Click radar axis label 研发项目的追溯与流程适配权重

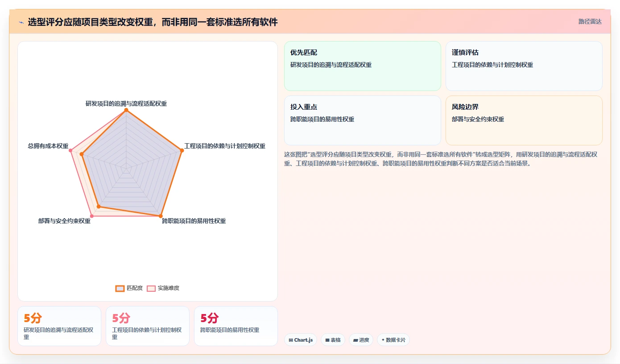click(126, 103)
